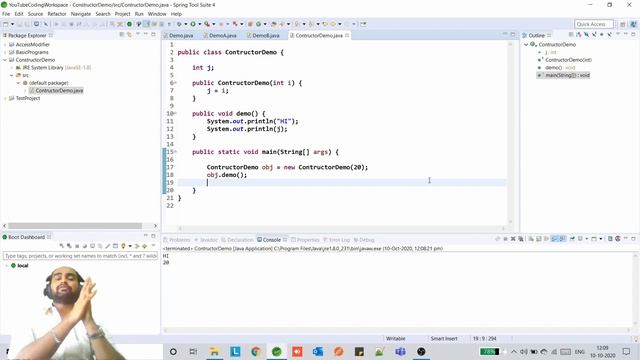Screen dimensions: 640x360
Task: Select AccessModifier project in Package Explorer
Action: tap(33, 44)
